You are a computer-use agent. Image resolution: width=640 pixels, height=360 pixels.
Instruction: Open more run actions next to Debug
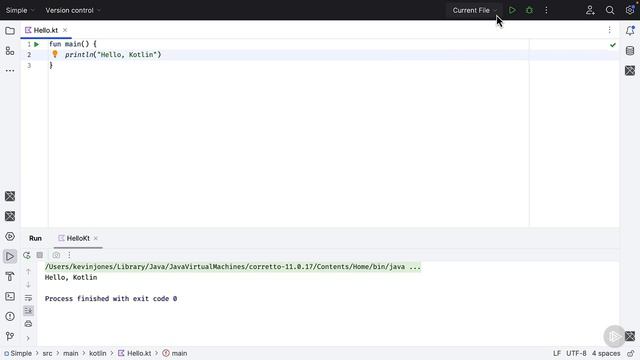546,10
